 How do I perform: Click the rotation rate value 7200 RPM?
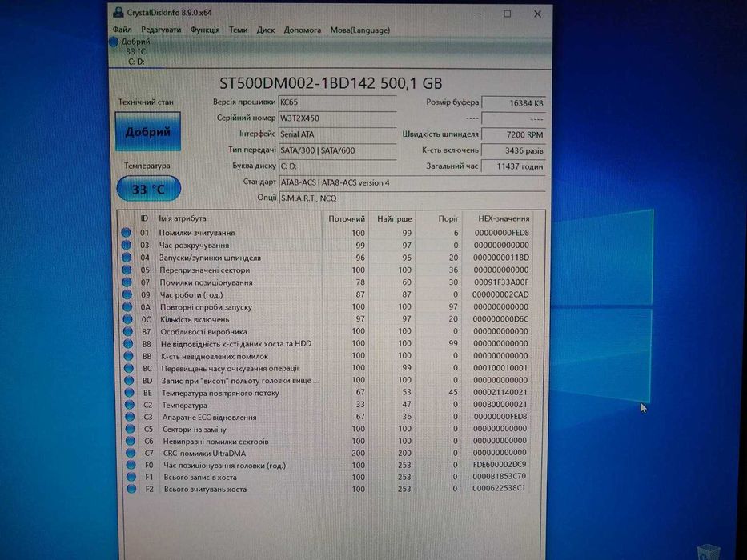tap(513, 134)
